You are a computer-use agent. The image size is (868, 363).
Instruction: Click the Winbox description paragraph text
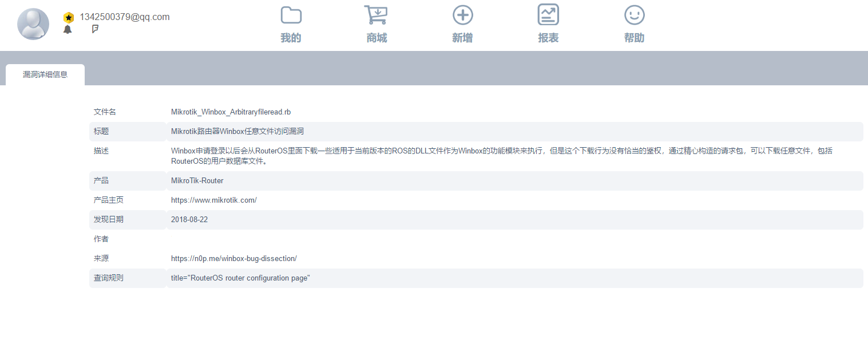[x=502, y=156]
